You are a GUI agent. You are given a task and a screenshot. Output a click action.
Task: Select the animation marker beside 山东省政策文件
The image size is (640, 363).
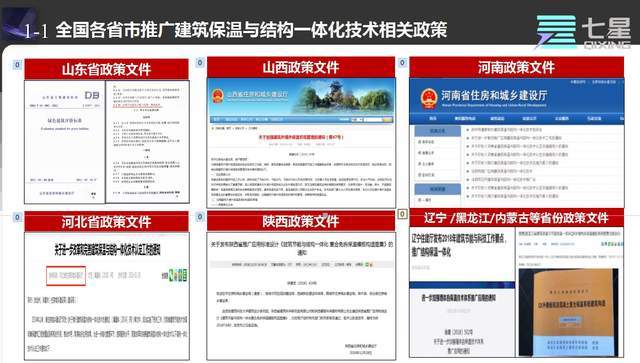[x=17, y=65]
